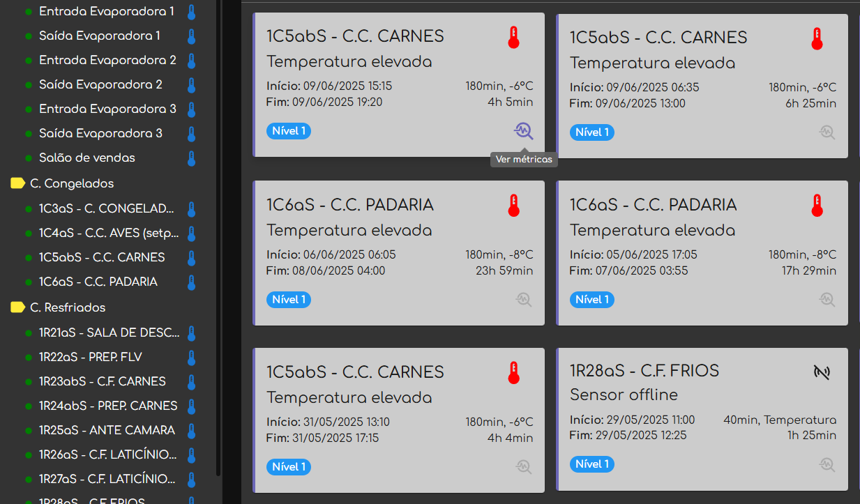Select 1R25aS - ANTE CAMARA in the sidebar
The height and width of the screenshot is (504, 860).
107,430
